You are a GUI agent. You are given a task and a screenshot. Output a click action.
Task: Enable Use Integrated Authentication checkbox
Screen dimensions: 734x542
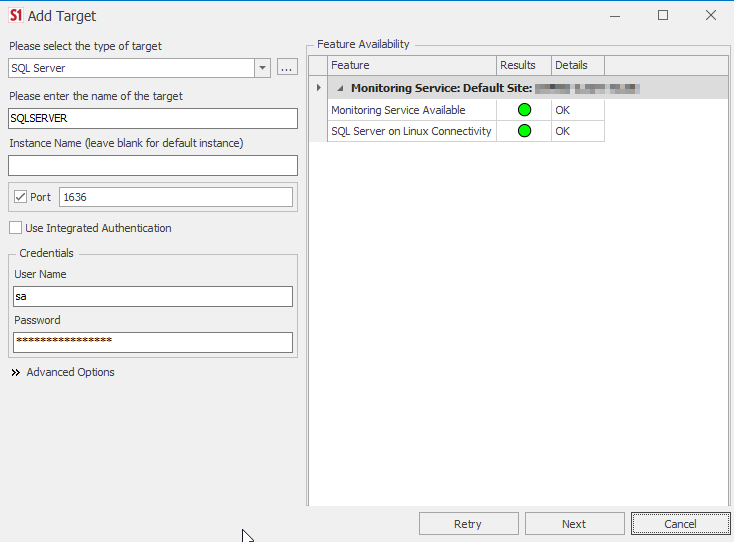tap(15, 228)
